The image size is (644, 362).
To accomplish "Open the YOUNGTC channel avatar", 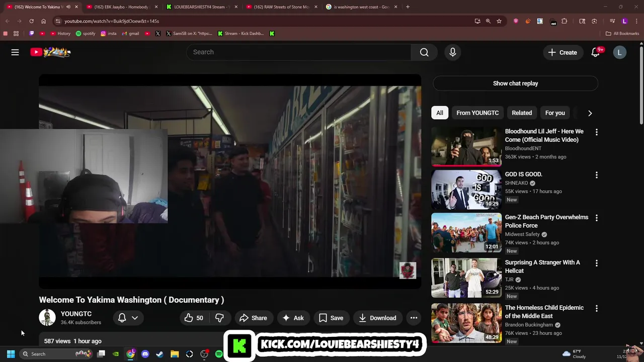I will click(47, 318).
